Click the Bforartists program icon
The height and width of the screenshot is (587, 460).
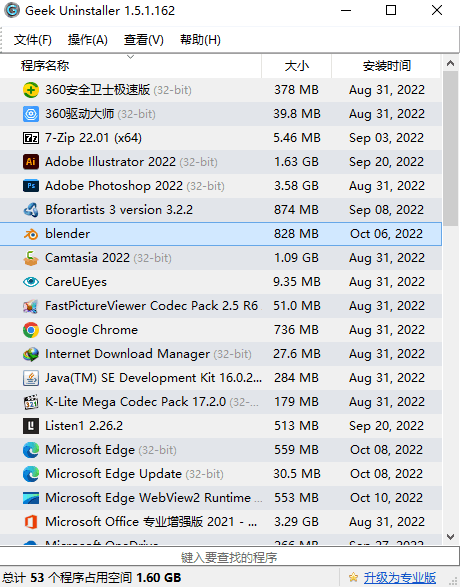point(31,210)
